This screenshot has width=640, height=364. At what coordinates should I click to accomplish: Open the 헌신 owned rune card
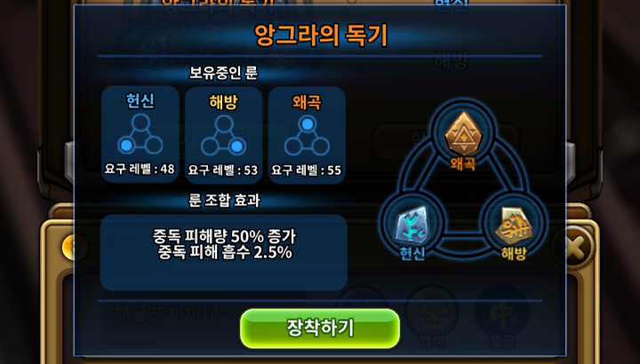tap(140, 134)
